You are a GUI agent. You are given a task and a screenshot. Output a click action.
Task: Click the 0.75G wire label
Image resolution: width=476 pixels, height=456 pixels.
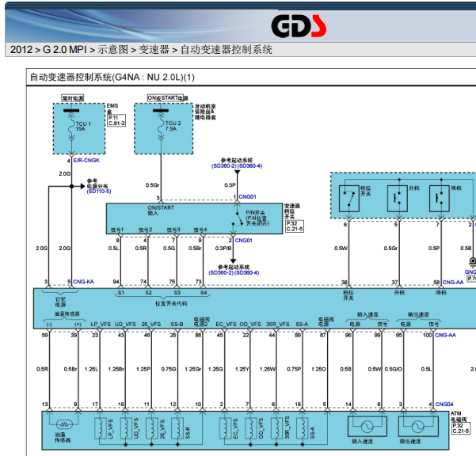click(x=169, y=369)
